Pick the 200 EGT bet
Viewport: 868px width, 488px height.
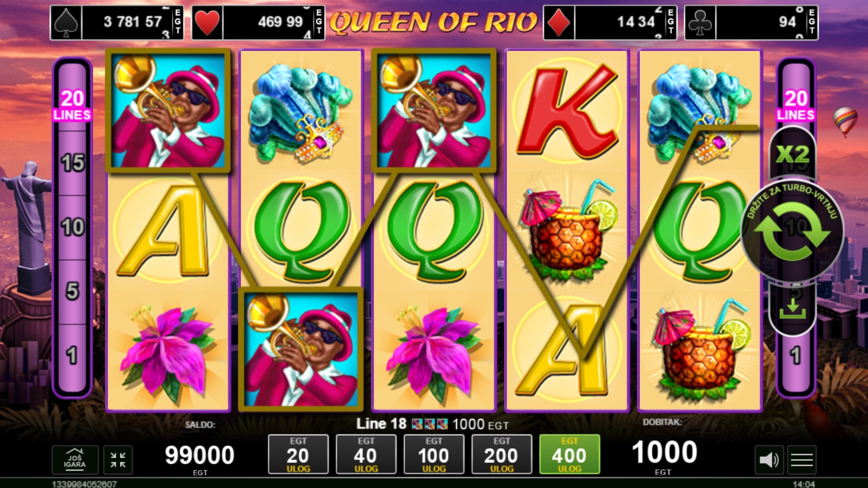pyautogui.click(x=502, y=455)
